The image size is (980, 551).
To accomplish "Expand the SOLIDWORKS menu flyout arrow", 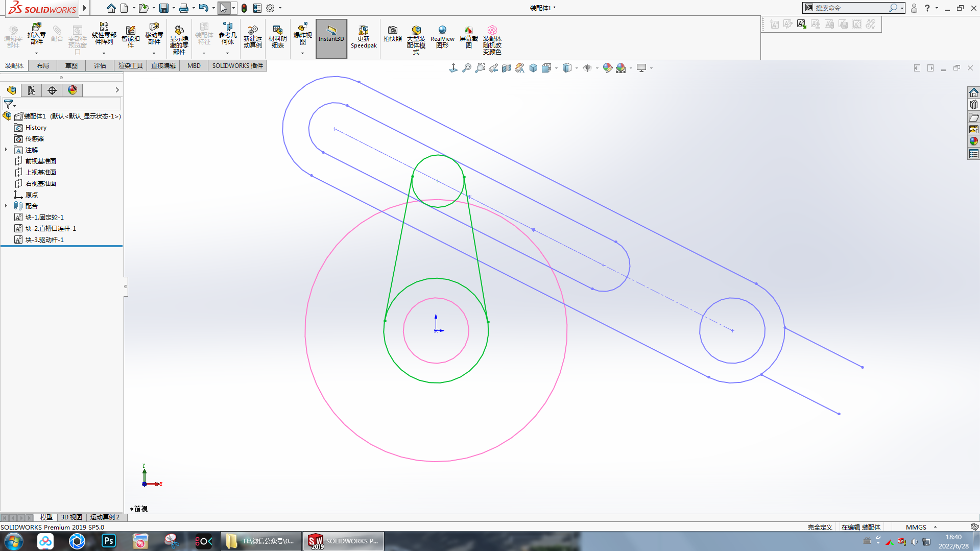I will tap(84, 8).
